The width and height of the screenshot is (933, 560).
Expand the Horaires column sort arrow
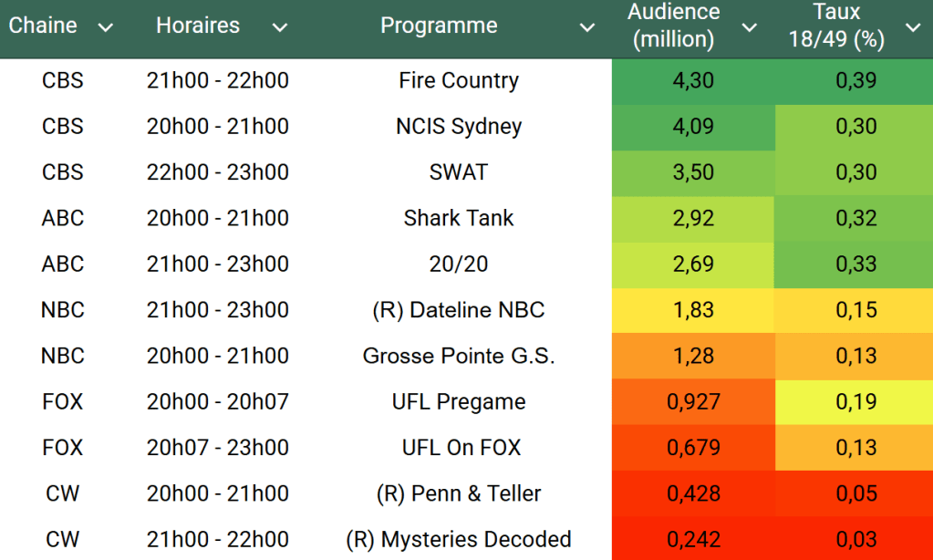tap(279, 27)
